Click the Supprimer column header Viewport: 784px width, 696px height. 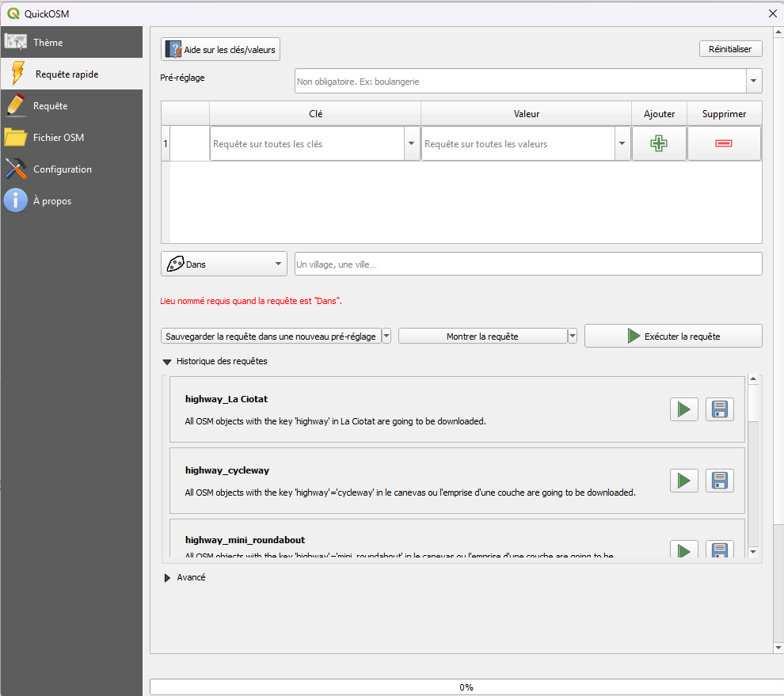click(x=725, y=113)
